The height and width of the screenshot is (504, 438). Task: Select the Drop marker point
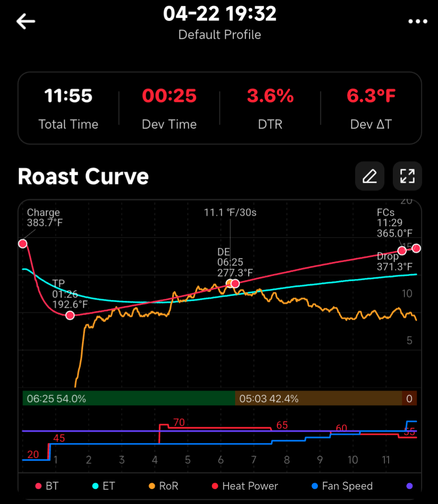tap(417, 248)
